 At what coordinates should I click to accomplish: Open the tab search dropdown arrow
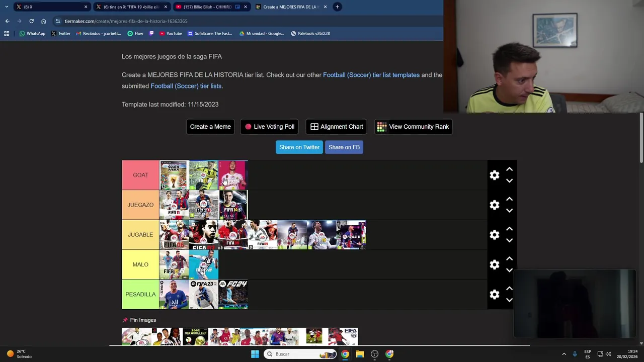point(6,7)
